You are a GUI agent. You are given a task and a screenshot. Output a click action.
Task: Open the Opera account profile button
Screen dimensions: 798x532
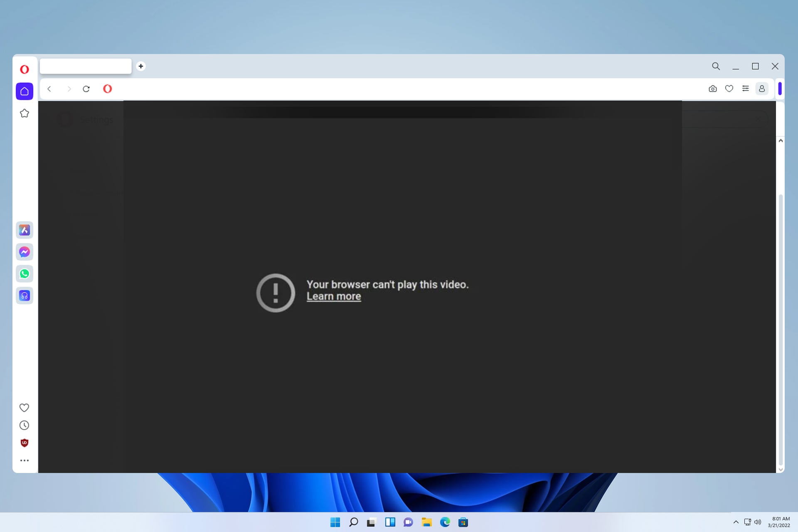tap(762, 89)
